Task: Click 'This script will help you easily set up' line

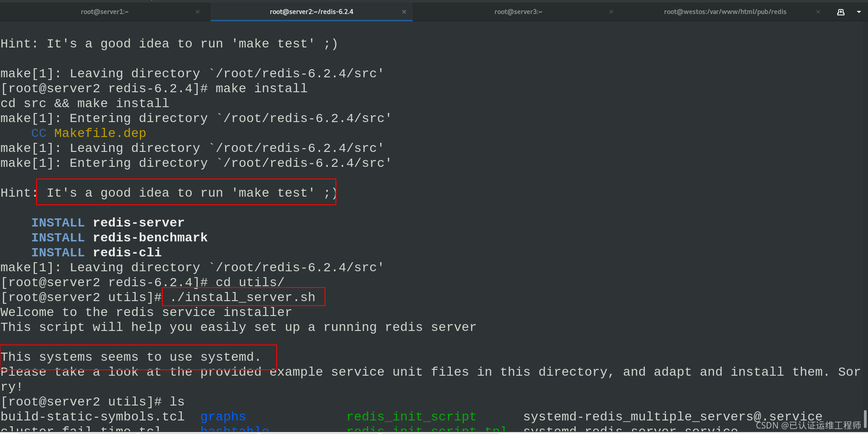Action: [238, 327]
